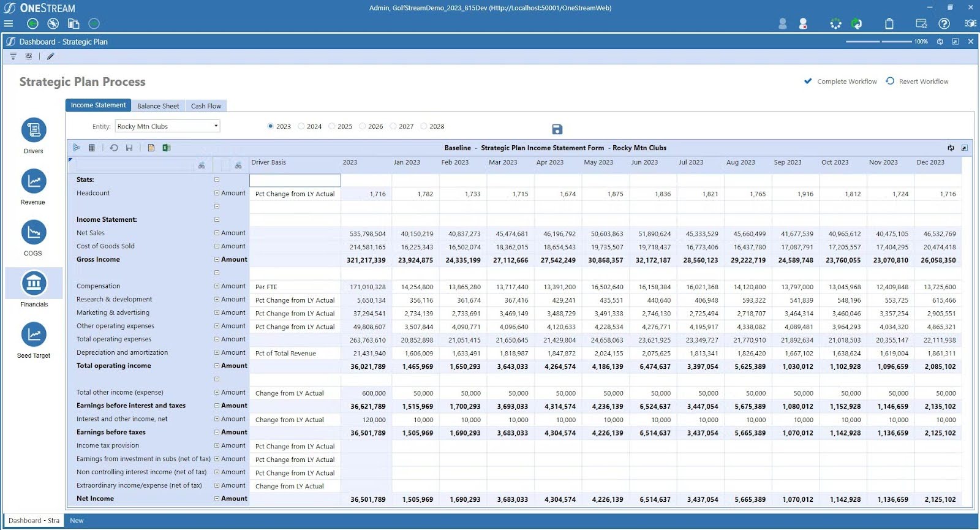Click the pencil edit dashboard icon
The width and height of the screenshot is (980, 530).
click(50, 56)
